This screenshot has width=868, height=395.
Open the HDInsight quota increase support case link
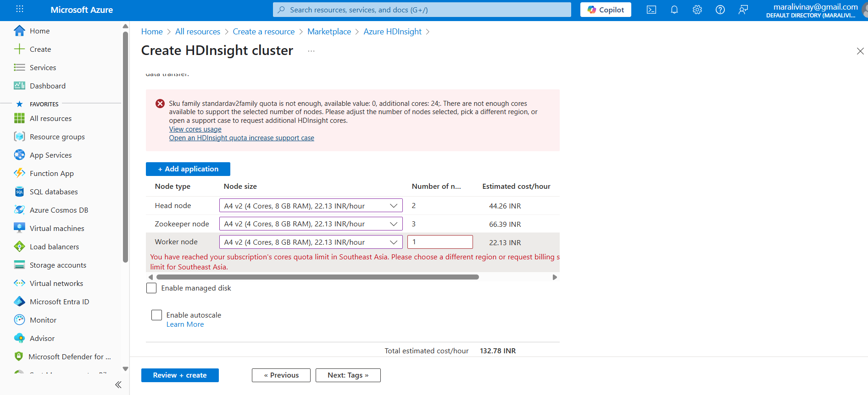click(x=242, y=138)
